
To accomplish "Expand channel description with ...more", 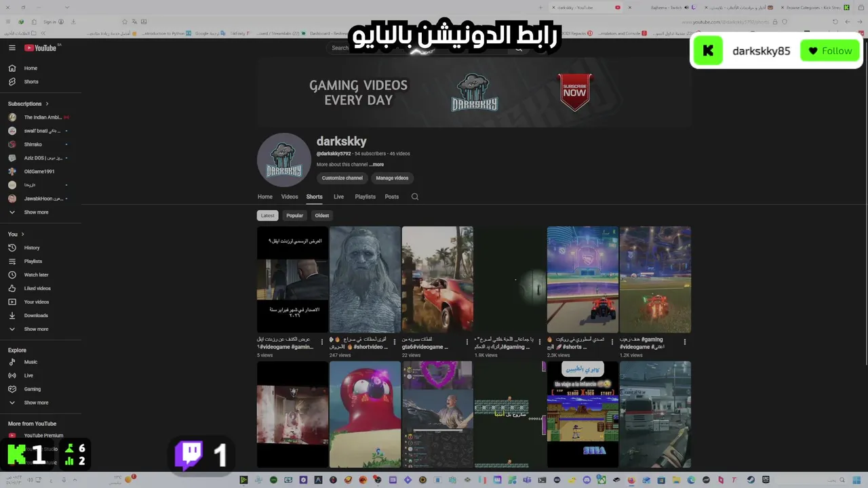I will (376, 165).
